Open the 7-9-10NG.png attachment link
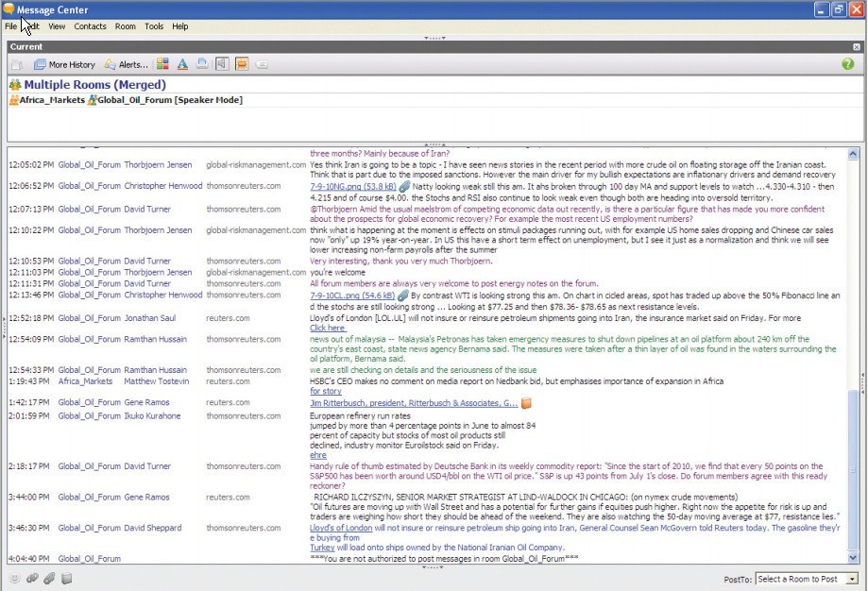868x591 pixels. pos(348,187)
